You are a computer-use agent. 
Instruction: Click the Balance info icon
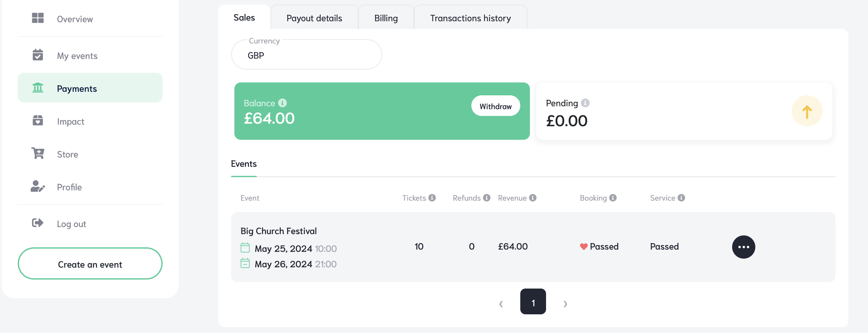coord(282,103)
